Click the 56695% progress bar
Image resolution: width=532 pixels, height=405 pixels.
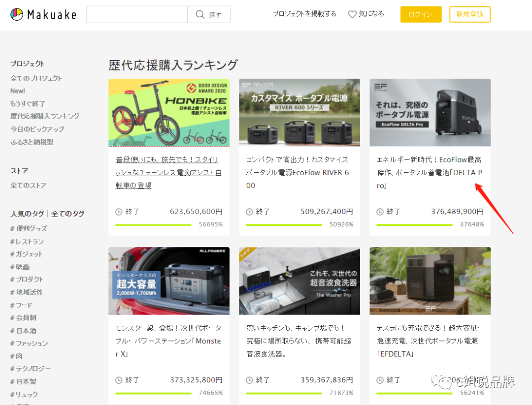(x=153, y=225)
